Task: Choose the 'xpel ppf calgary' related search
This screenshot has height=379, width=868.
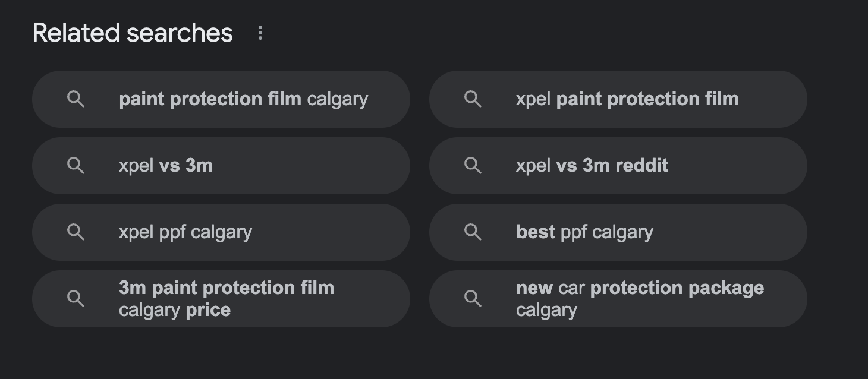Action: coord(185,232)
